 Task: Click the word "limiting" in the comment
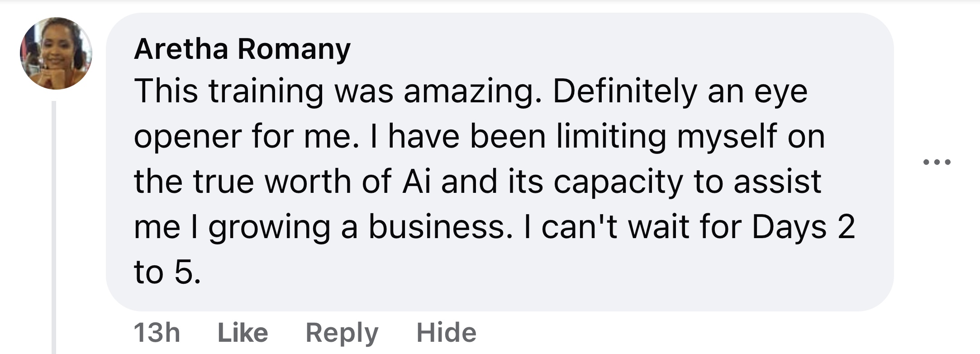point(611,137)
